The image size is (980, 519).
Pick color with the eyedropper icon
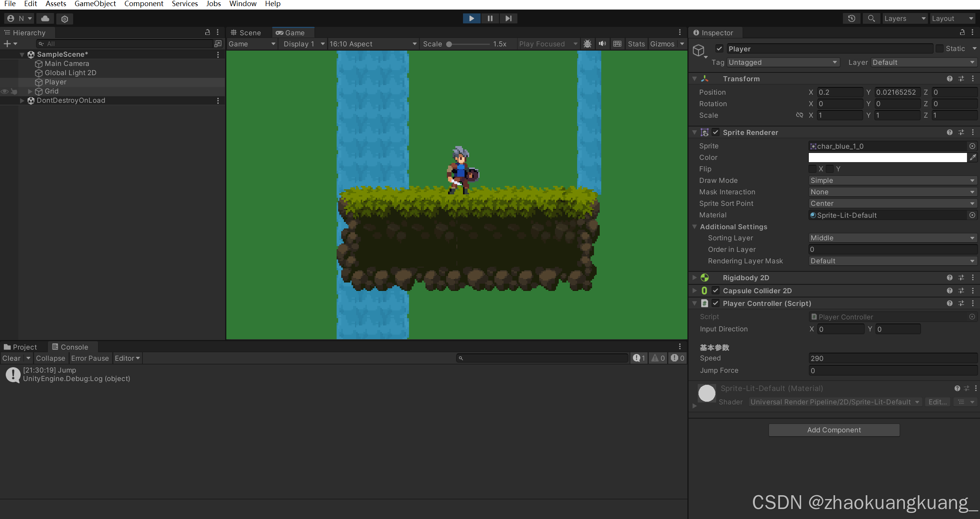[x=973, y=158]
